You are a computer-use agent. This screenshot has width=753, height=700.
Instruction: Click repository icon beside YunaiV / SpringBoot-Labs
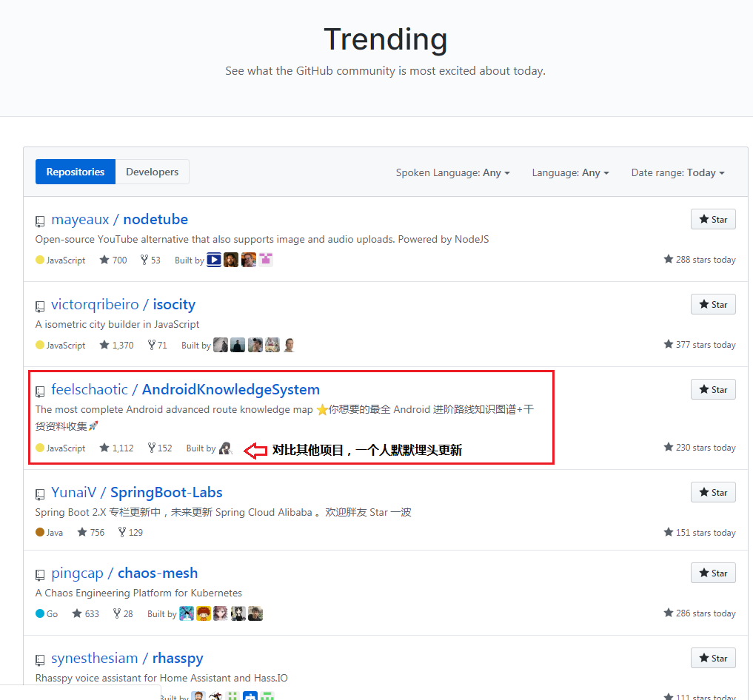pos(40,494)
